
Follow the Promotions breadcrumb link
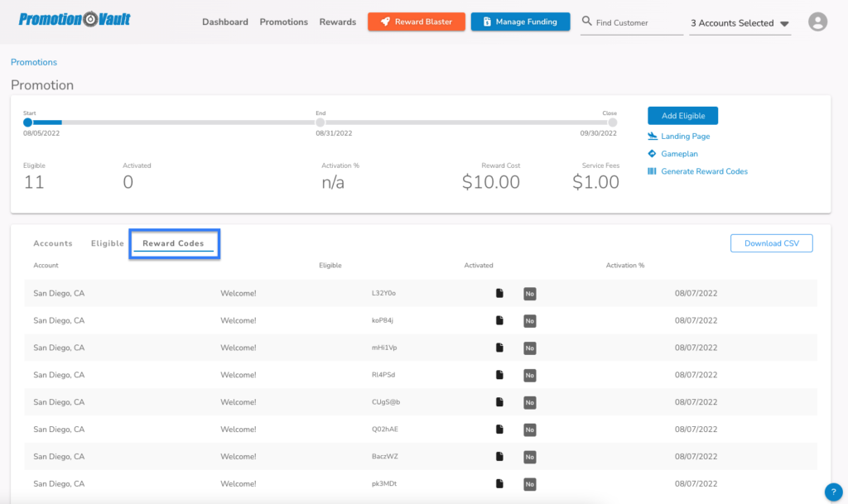(x=33, y=62)
